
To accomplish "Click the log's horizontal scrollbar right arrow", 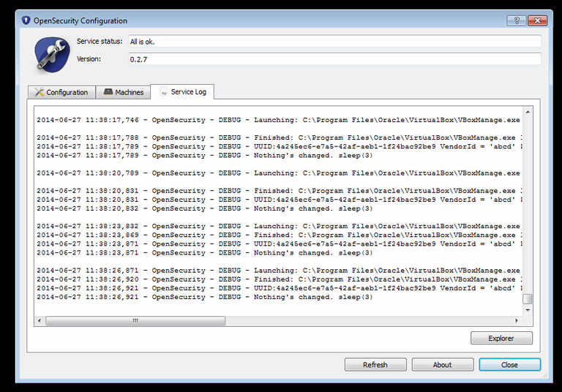I will click(x=517, y=320).
